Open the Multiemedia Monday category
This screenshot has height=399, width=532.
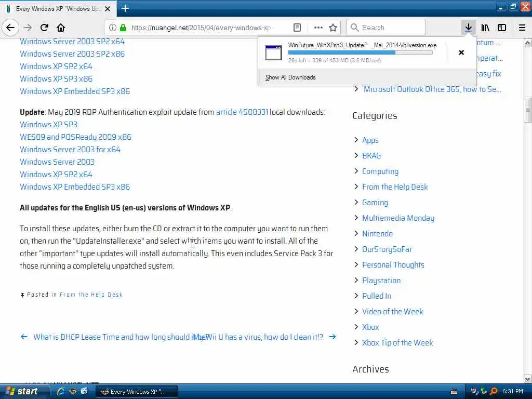[398, 218]
